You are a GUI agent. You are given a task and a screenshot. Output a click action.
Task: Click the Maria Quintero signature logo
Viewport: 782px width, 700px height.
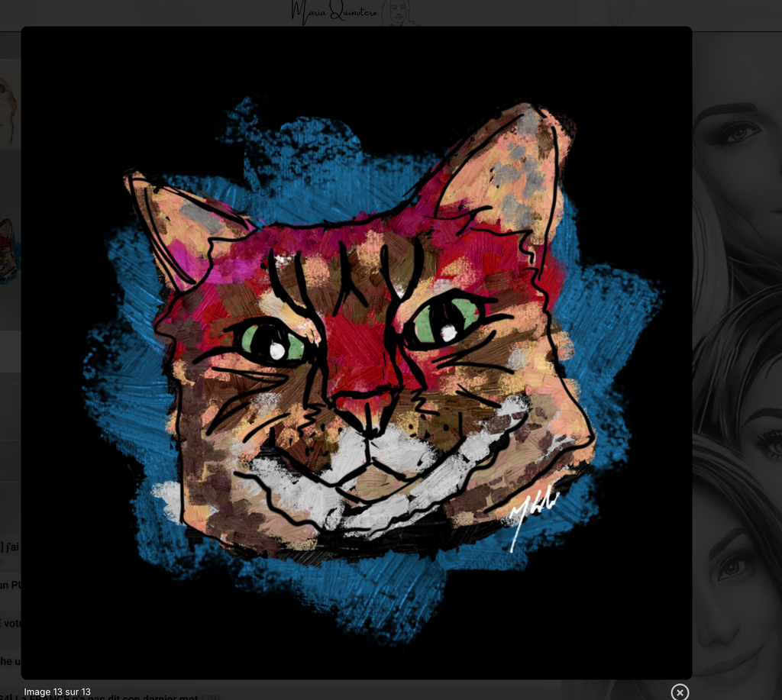[x=334, y=12]
